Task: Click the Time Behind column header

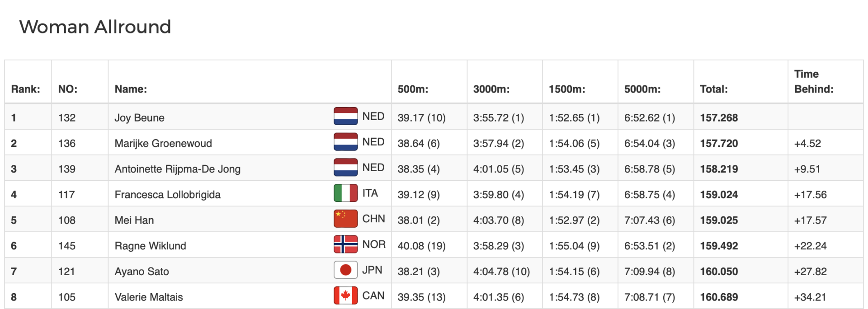Action: [814, 81]
